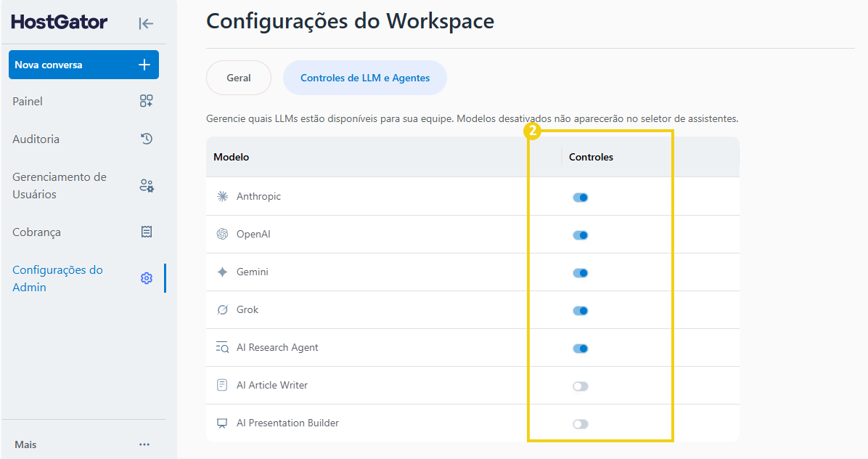Click the Anthropic starburst logo icon
The height and width of the screenshot is (459, 868).
[223, 196]
